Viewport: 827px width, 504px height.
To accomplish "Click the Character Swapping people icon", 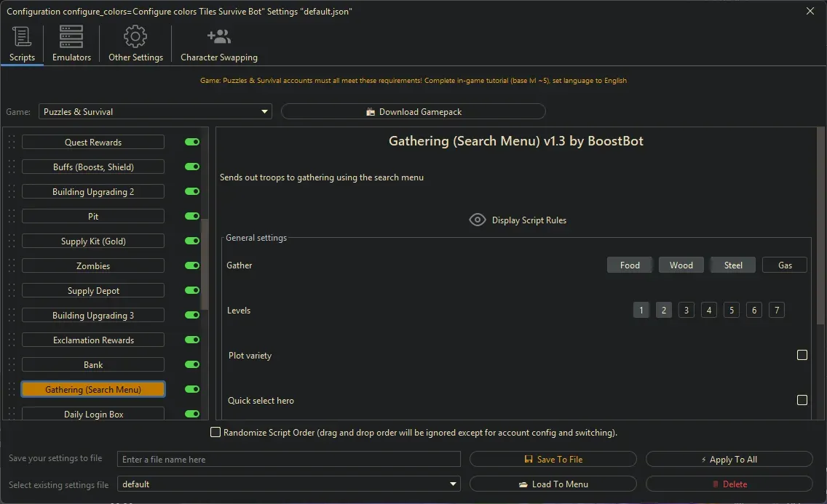I will [218, 35].
